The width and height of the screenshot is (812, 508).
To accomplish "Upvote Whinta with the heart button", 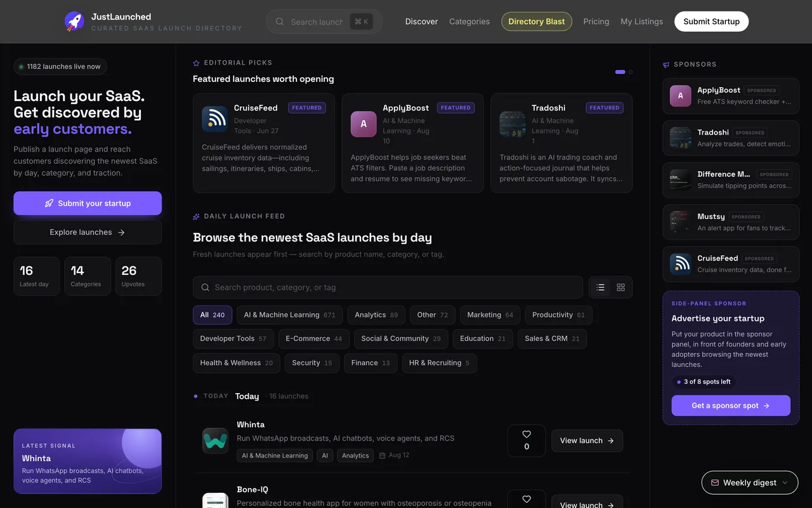I will (x=527, y=441).
